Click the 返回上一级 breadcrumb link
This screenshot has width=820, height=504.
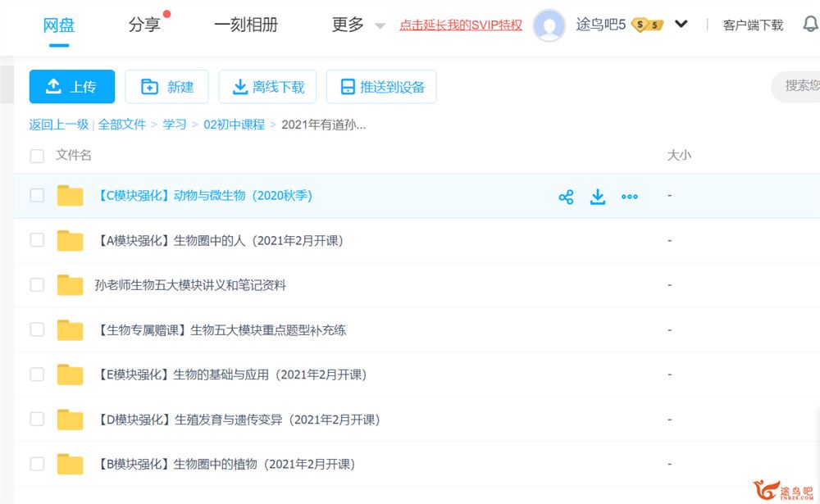point(58,125)
